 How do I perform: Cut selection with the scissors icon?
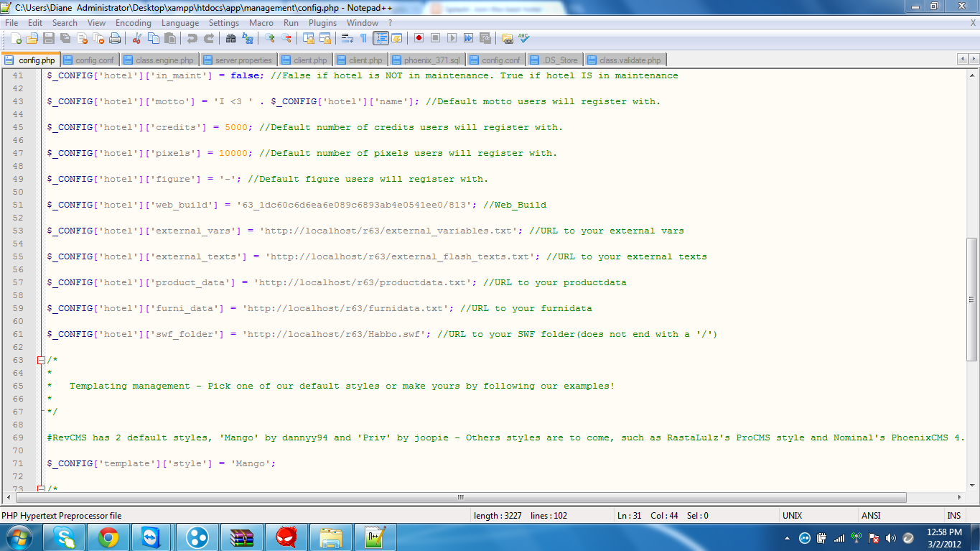pos(137,38)
